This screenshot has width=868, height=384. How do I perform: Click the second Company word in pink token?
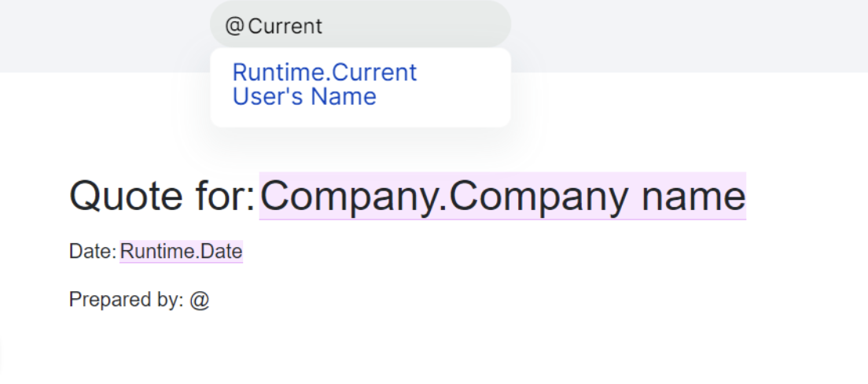coord(539,197)
